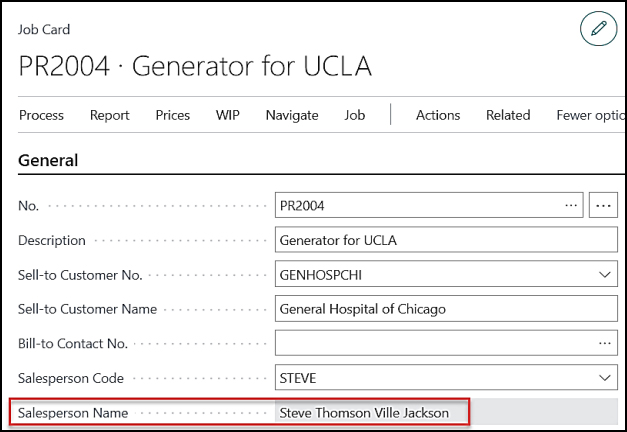The width and height of the screenshot is (627, 432).
Task: Open the WIP menu
Action: click(228, 115)
